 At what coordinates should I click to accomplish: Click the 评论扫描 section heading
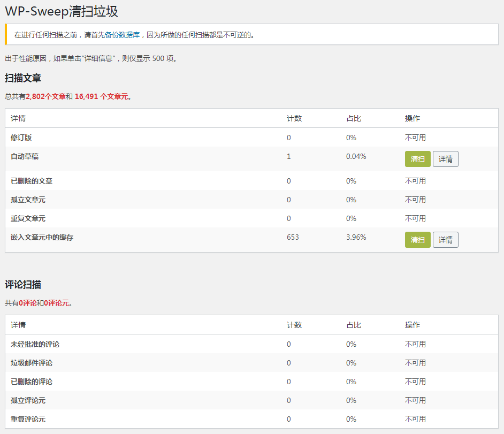[23, 285]
